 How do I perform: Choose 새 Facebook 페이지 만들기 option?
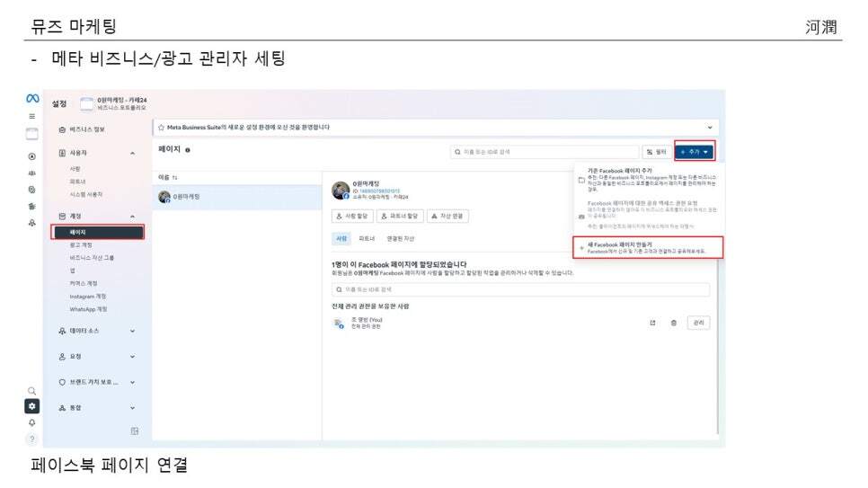[648, 248]
